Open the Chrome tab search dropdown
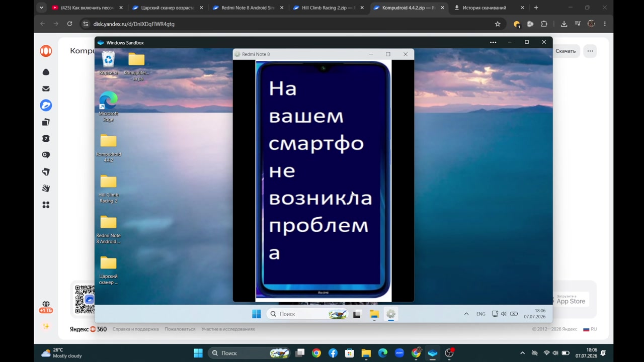 pyautogui.click(x=41, y=8)
